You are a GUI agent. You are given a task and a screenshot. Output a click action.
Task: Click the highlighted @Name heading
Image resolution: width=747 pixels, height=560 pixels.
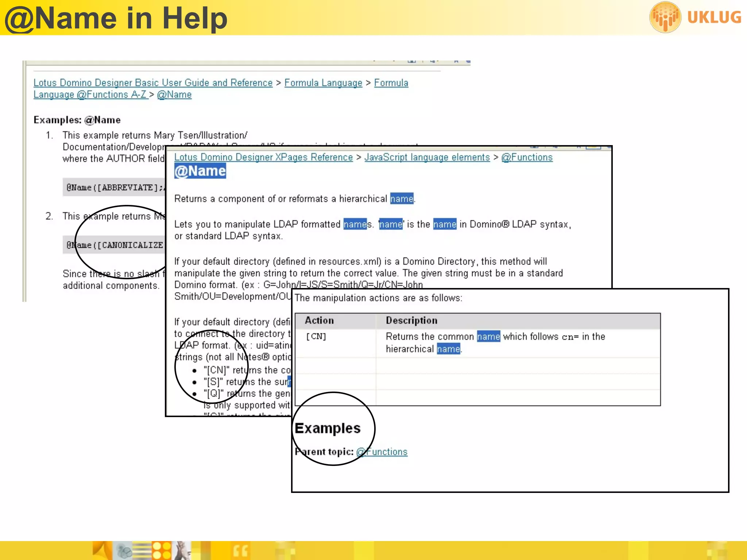(200, 171)
